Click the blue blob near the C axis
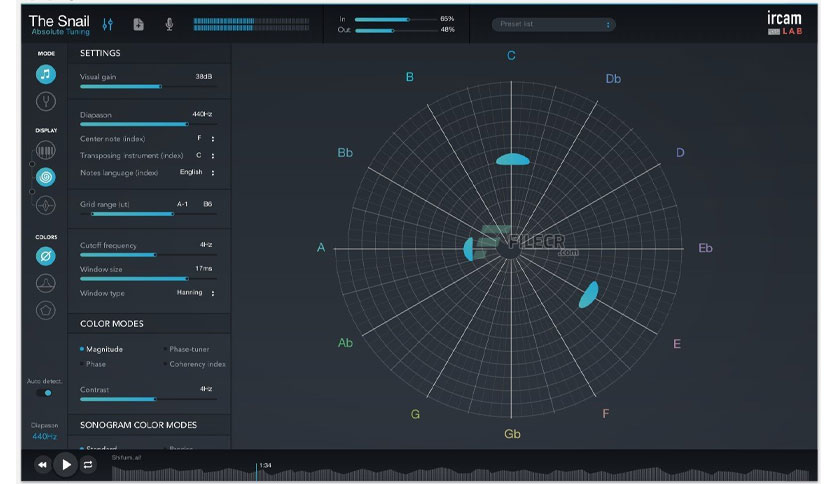Screen dimensions: 836x484 point(513,159)
